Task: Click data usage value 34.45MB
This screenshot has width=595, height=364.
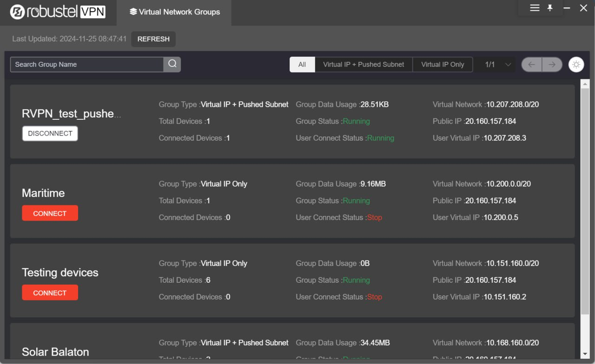Action: pyautogui.click(x=375, y=343)
